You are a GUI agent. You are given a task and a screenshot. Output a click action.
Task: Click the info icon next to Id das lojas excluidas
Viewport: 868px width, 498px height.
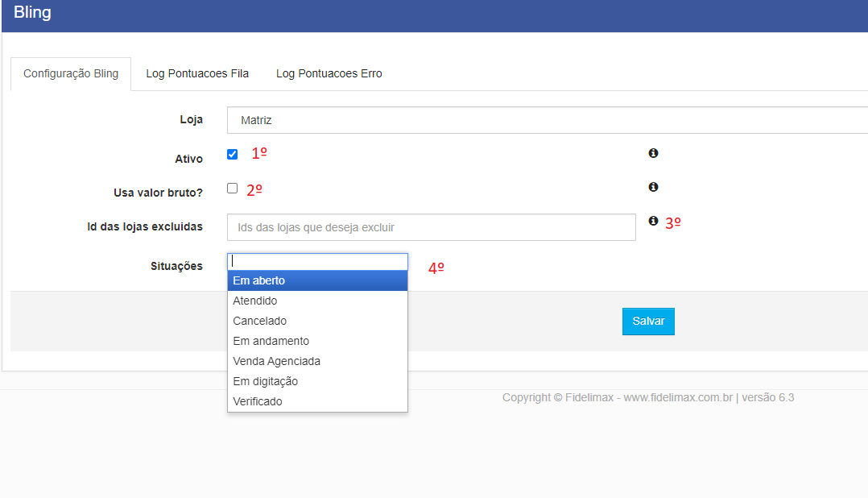653,221
